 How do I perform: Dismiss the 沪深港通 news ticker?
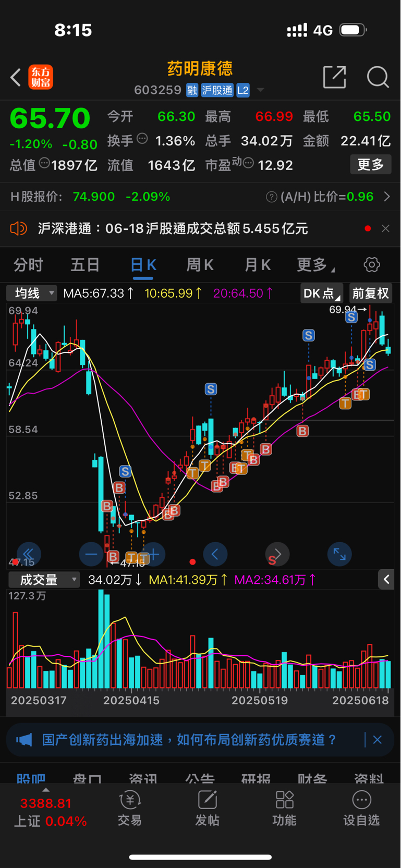pos(385,228)
